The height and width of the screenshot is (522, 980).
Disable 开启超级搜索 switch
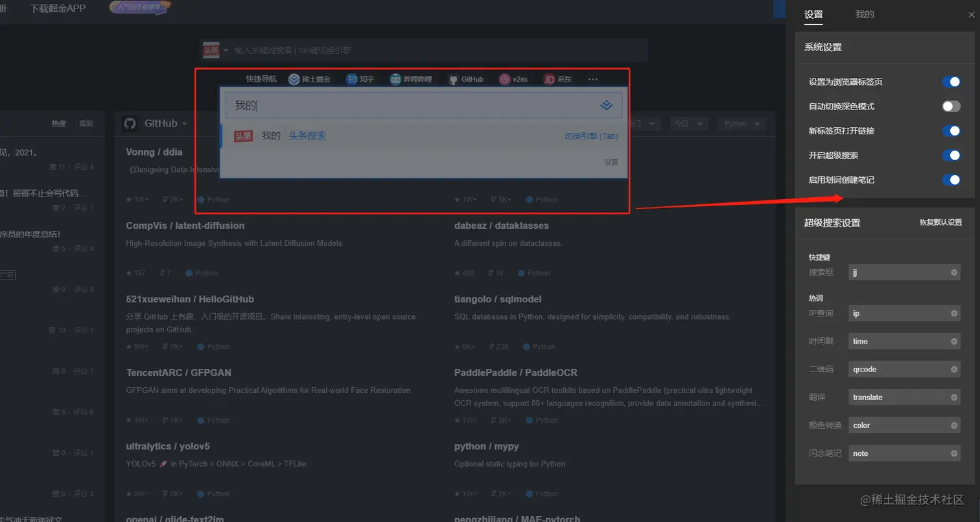[x=951, y=156]
